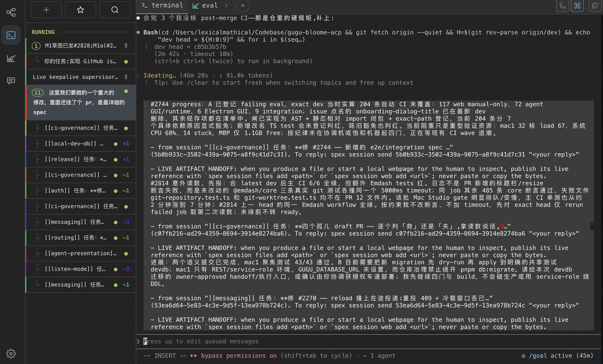
Task: Click 'Tip: Use /clear to start fresh' line
Action: (x=283, y=83)
